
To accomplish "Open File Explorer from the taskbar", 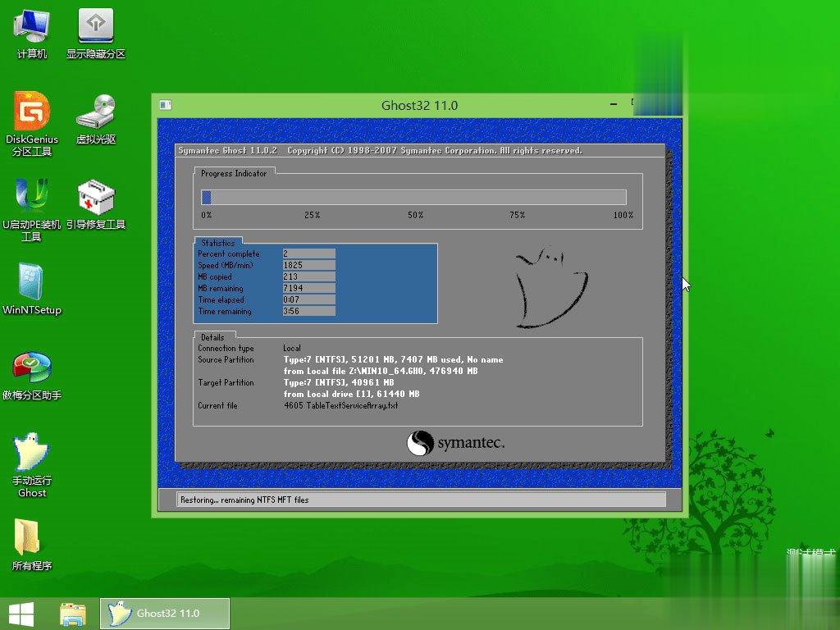I will pyautogui.click(x=73, y=614).
